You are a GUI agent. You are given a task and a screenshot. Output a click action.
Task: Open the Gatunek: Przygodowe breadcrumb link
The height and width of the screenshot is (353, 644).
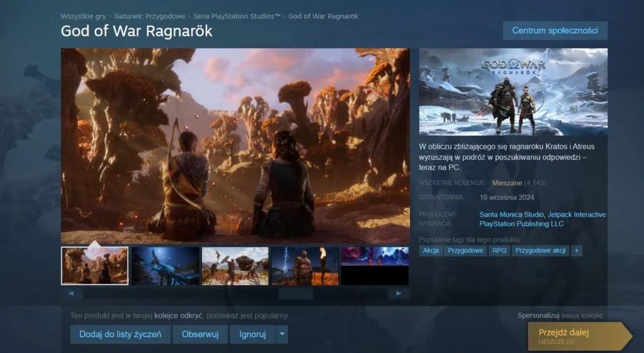(150, 16)
